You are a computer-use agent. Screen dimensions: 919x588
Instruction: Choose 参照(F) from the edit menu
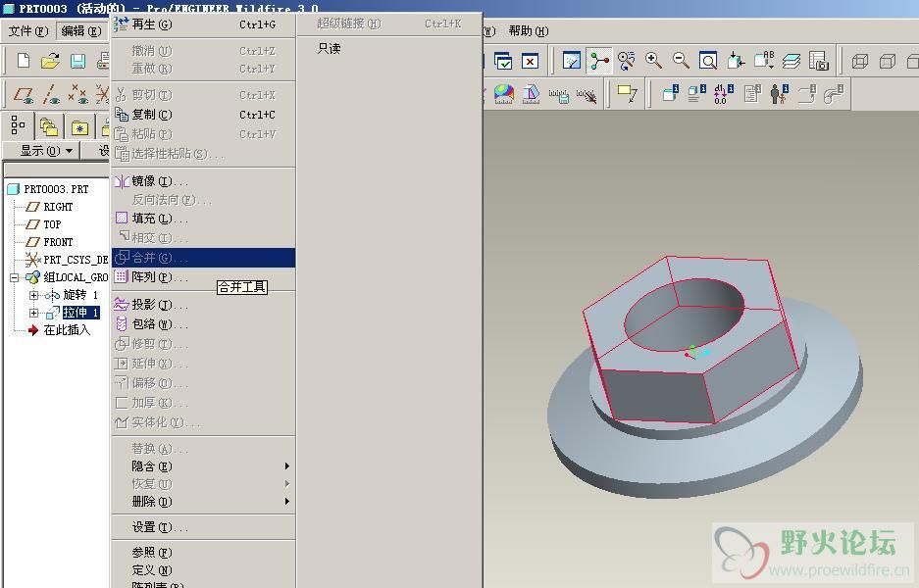pyautogui.click(x=203, y=553)
